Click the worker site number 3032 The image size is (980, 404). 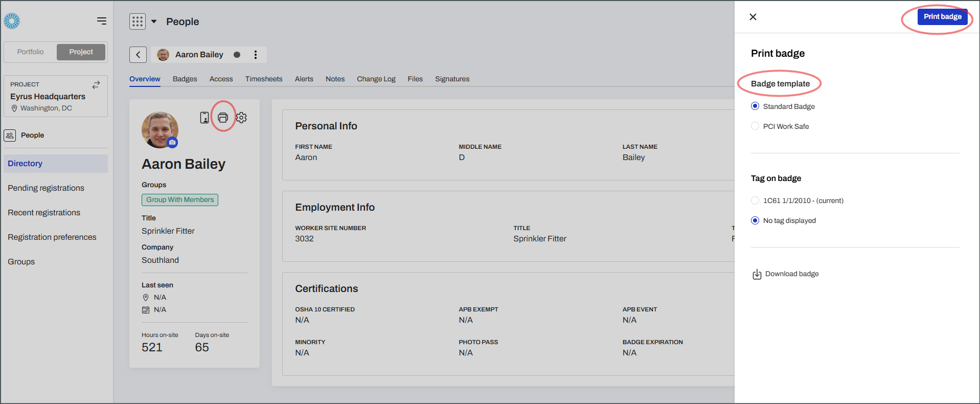click(304, 239)
